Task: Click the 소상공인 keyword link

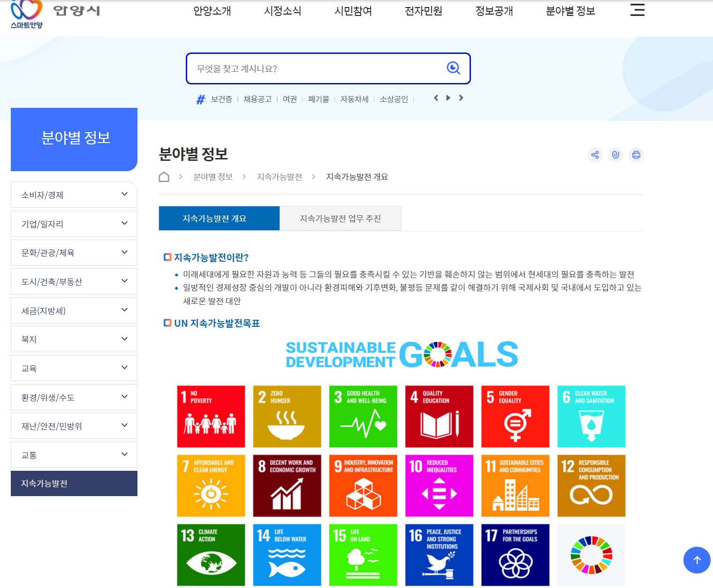Action: (x=394, y=99)
